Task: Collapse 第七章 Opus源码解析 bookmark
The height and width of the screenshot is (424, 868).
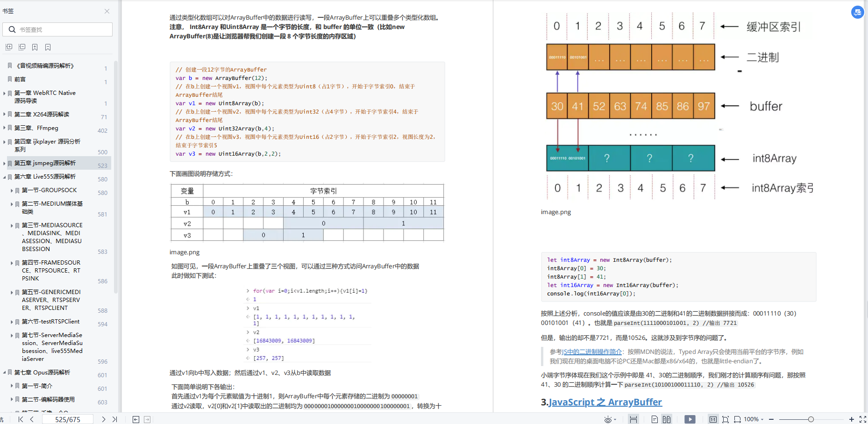Action: tap(4, 373)
